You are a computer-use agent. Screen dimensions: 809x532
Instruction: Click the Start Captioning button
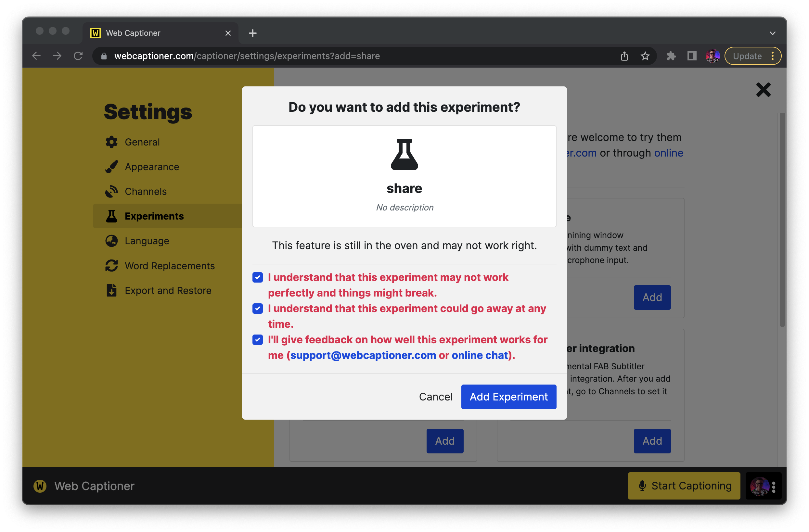684,486
